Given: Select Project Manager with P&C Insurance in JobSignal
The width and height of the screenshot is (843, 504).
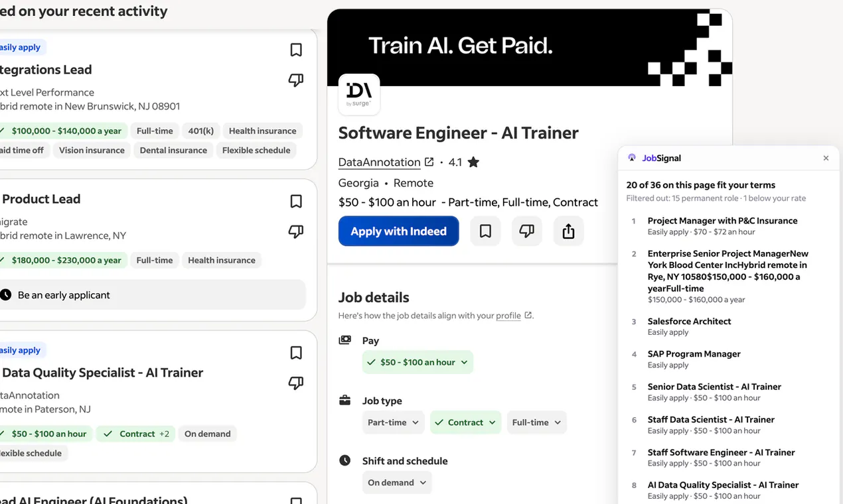Looking at the screenshot, I should point(722,221).
